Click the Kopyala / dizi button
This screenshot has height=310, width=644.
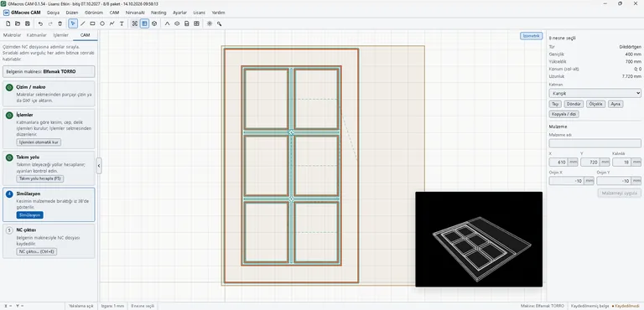[563, 114]
